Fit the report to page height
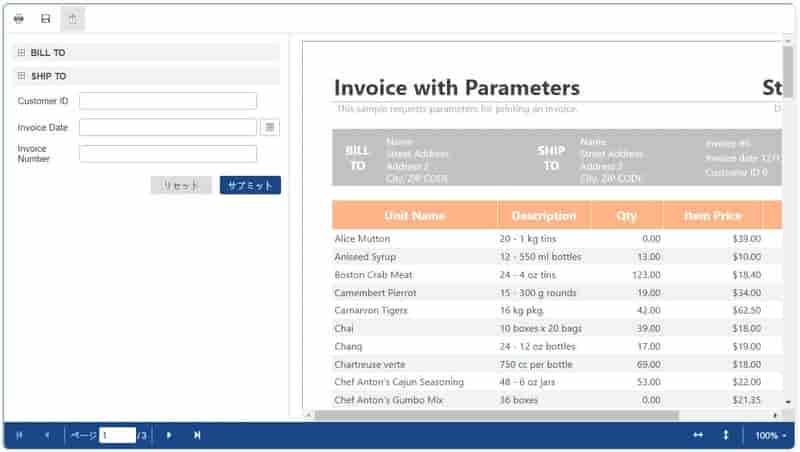The image size is (800, 452). point(726,435)
